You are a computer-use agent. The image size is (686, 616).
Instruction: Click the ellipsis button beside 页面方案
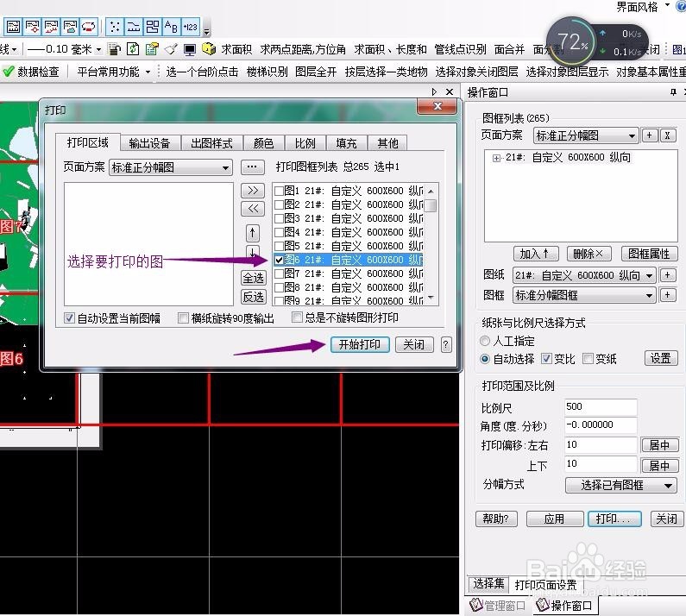[x=253, y=167]
